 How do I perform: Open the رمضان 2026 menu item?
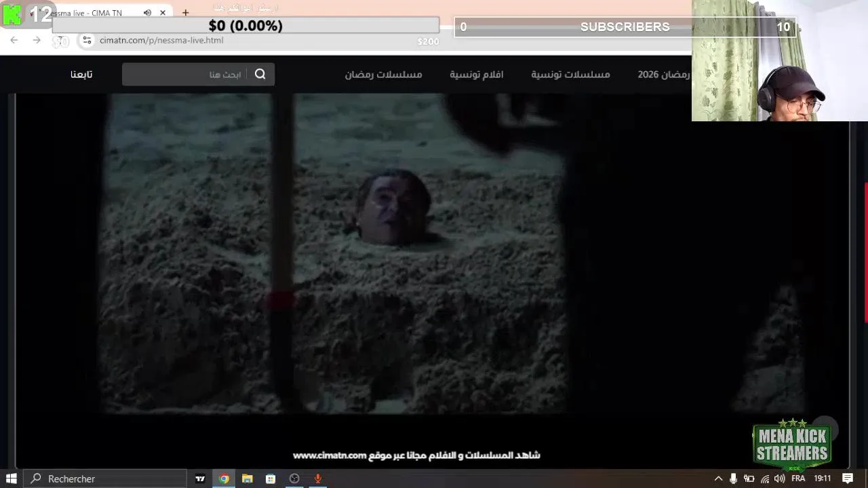tap(664, 75)
